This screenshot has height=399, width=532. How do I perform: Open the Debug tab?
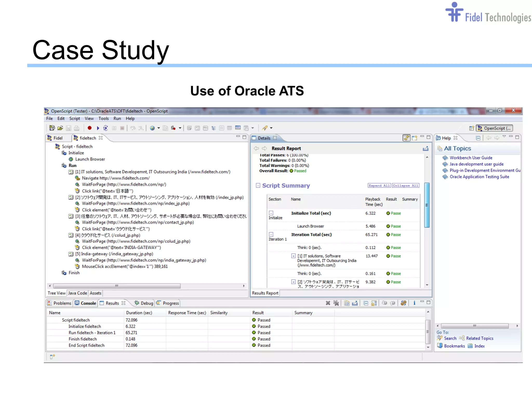coord(144,303)
